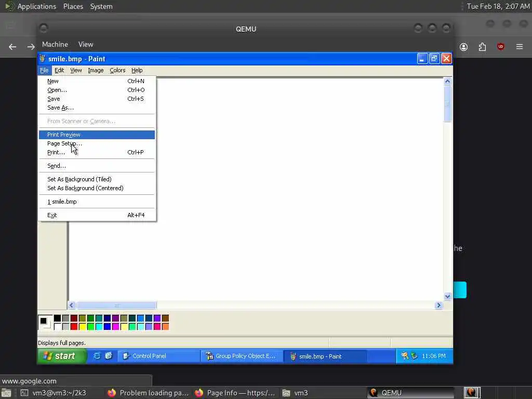Screen dimensions: 532x399
Task: Click smile.bmp - Paint taskbar button
Action: point(325,356)
